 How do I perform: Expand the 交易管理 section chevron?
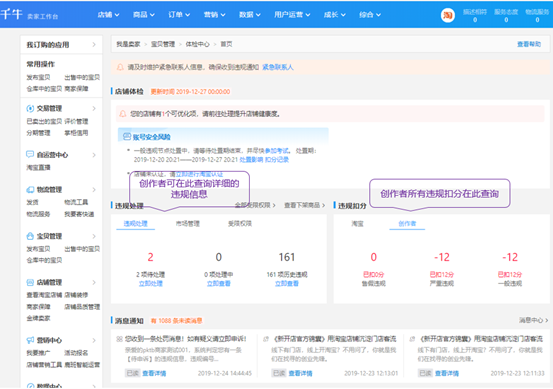(94, 108)
